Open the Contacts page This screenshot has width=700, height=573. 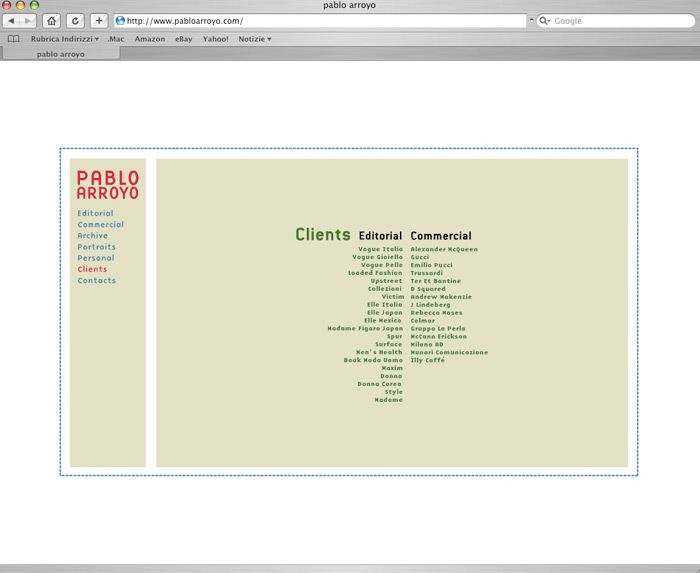coord(97,280)
